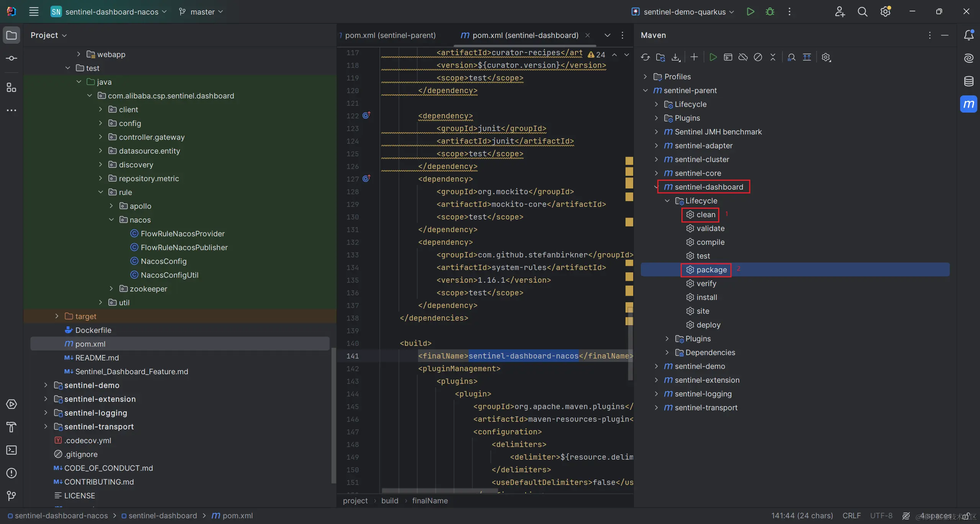980x524 pixels.
Task: Change UTF-8 file encoding
Action: pyautogui.click(x=881, y=516)
